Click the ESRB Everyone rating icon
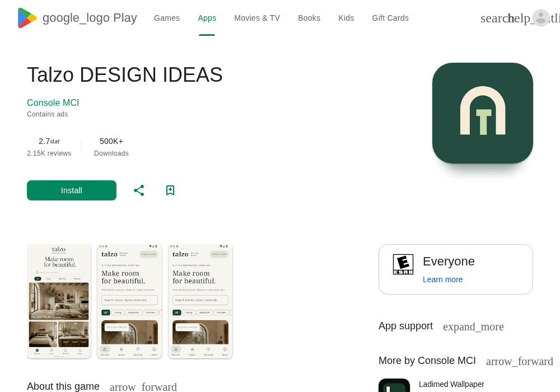 [403, 264]
